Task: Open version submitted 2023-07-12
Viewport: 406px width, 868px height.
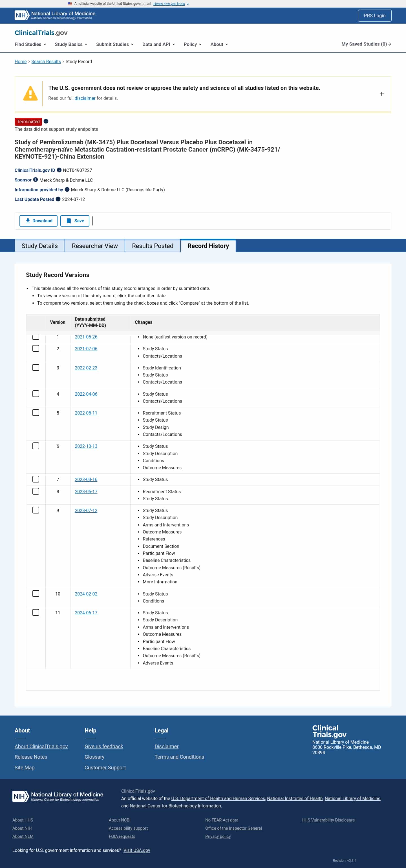Action: click(86, 510)
